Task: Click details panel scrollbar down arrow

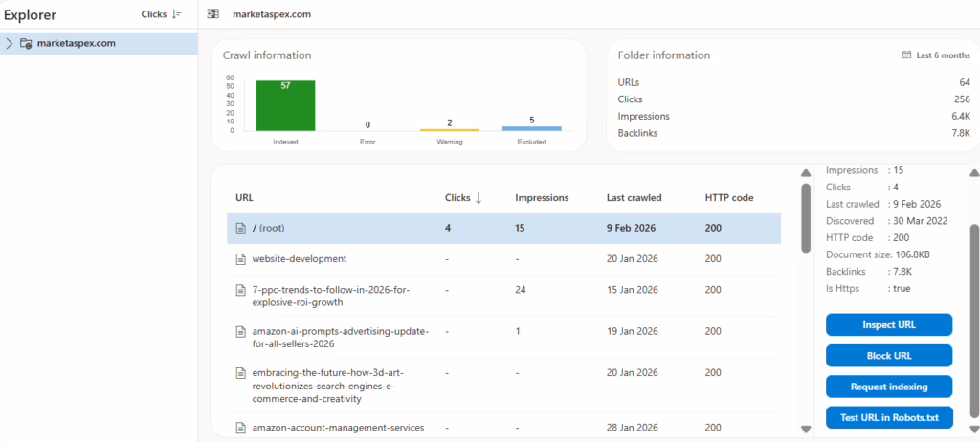Action: pyautogui.click(x=973, y=429)
